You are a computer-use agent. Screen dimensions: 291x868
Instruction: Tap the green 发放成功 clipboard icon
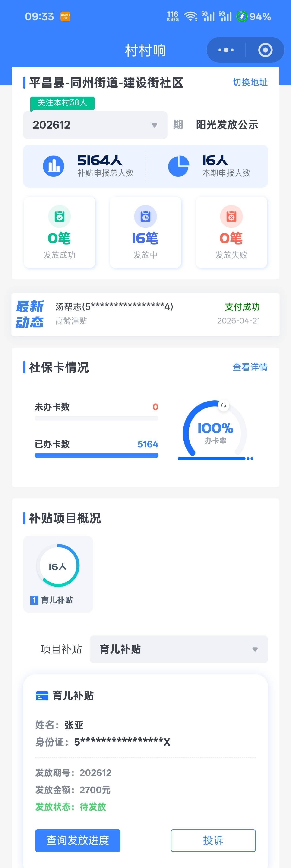tap(59, 216)
